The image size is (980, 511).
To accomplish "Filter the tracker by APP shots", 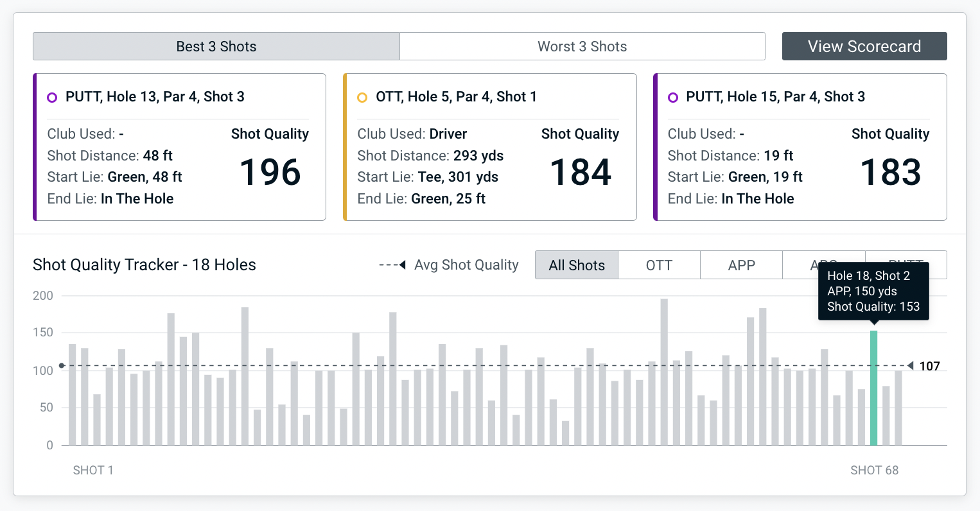I will (741, 265).
